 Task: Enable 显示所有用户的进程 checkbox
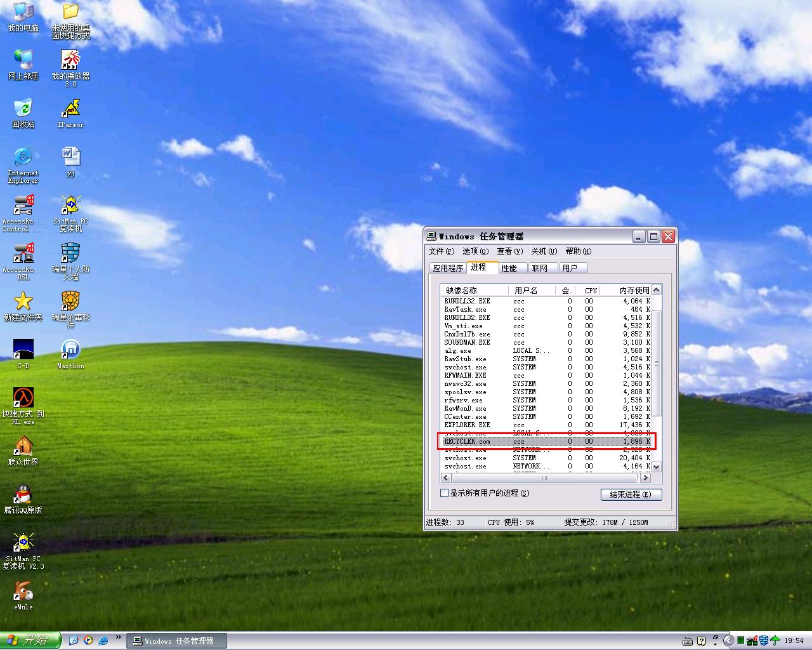point(445,493)
